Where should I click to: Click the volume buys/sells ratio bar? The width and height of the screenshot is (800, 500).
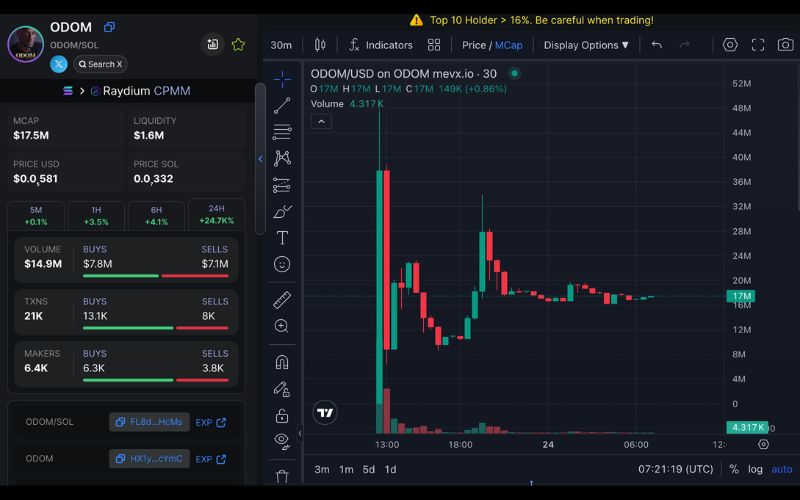pyautogui.click(x=156, y=276)
